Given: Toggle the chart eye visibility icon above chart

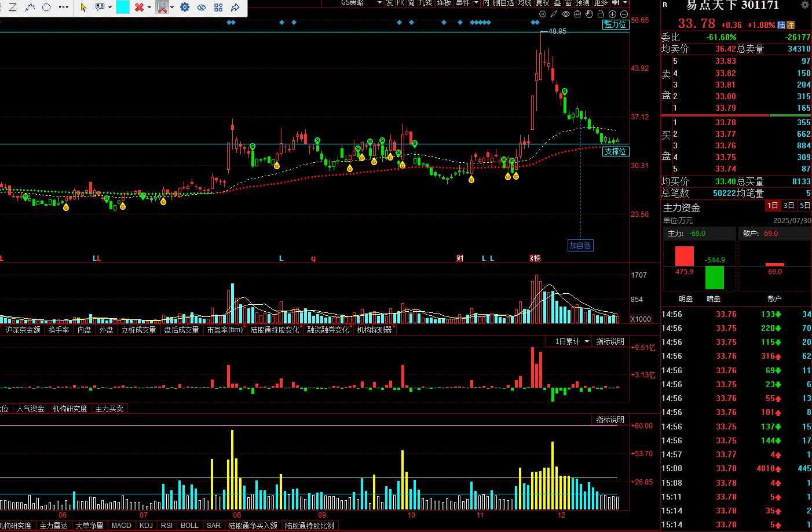Looking at the screenshot, I should coord(566,14).
